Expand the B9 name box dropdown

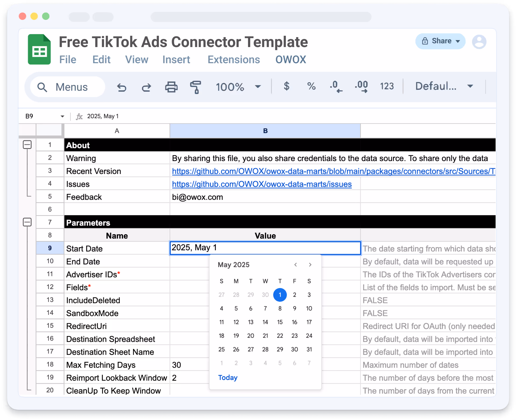click(x=62, y=116)
